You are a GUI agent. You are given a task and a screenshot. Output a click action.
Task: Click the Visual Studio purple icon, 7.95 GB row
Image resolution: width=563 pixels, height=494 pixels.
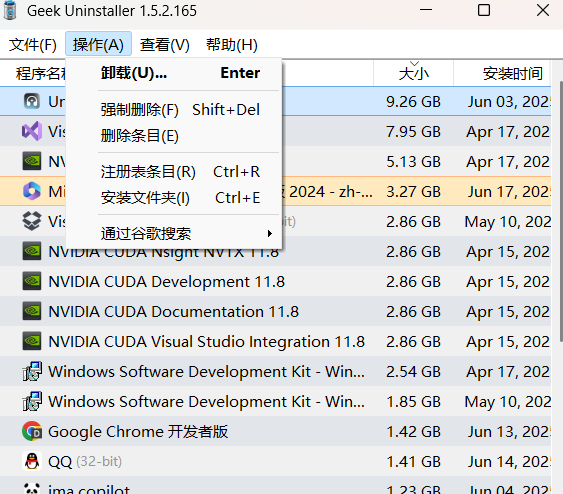[x=32, y=131]
